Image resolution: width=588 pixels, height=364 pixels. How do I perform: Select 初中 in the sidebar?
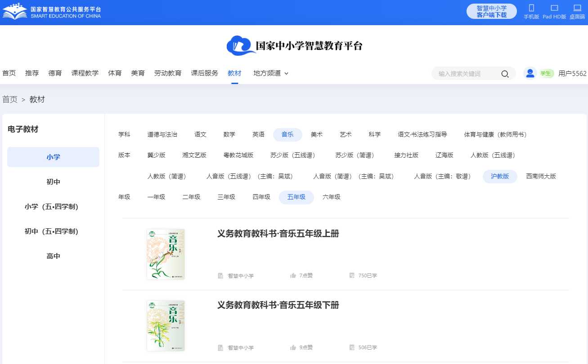coord(53,182)
